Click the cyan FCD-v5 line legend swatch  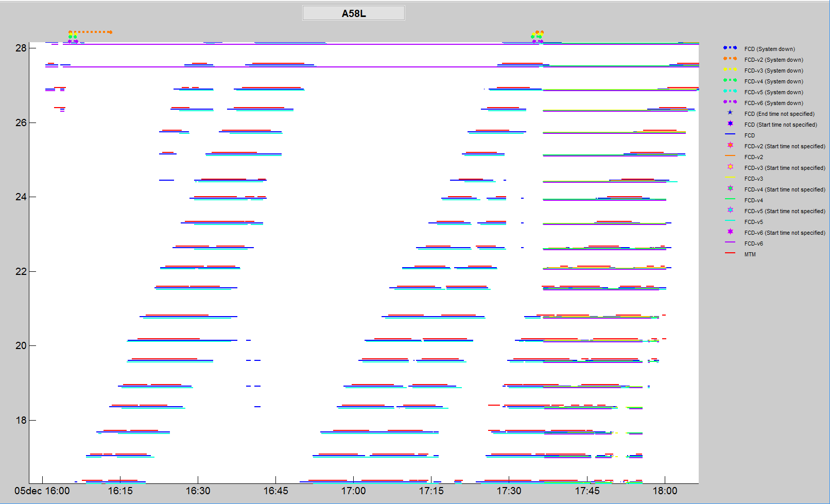coord(730,220)
